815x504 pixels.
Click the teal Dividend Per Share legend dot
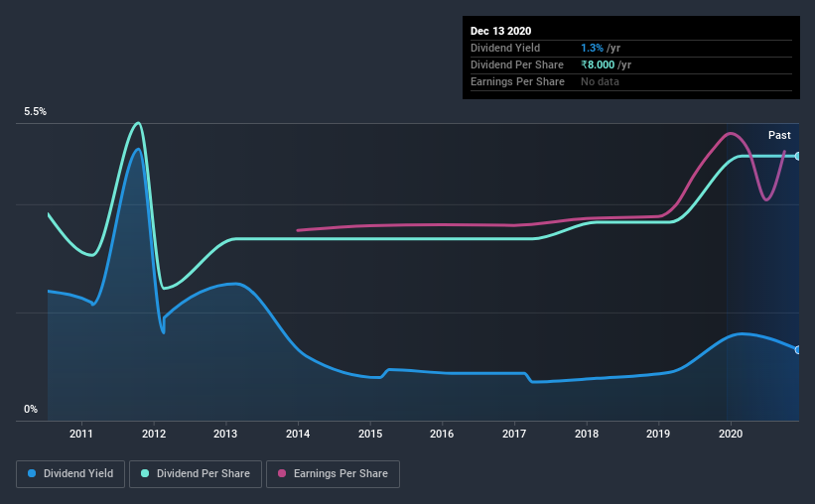click(145, 473)
